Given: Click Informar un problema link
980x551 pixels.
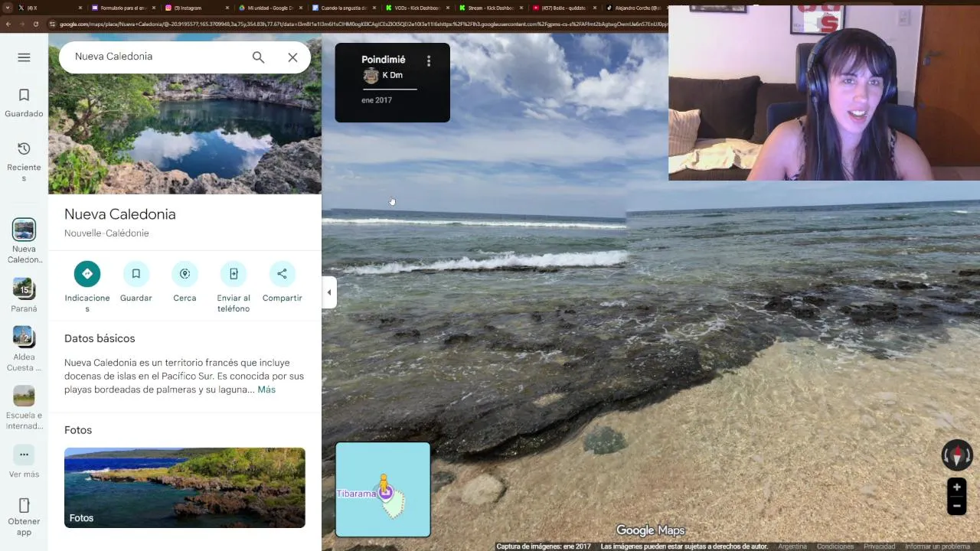Looking at the screenshot, I should [x=937, y=546].
